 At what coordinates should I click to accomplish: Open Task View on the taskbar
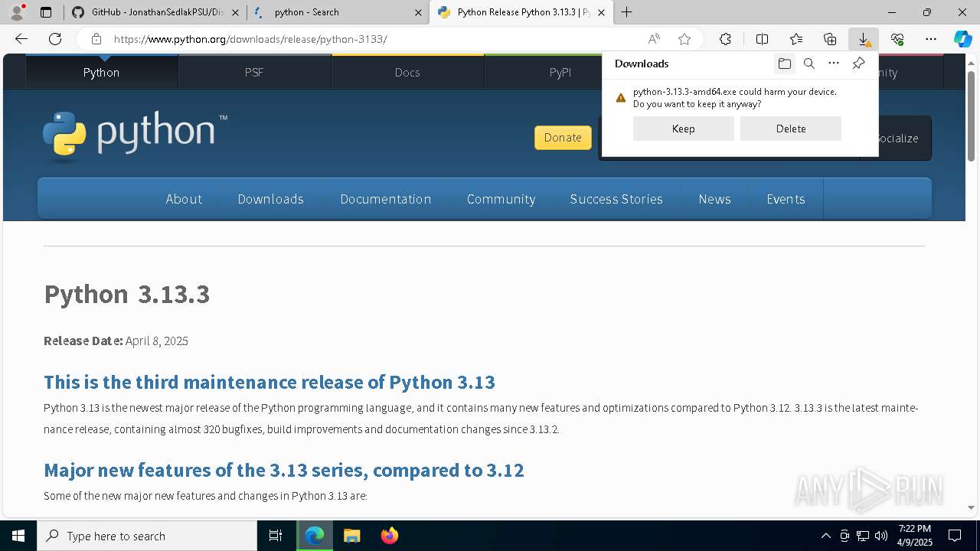[276, 536]
